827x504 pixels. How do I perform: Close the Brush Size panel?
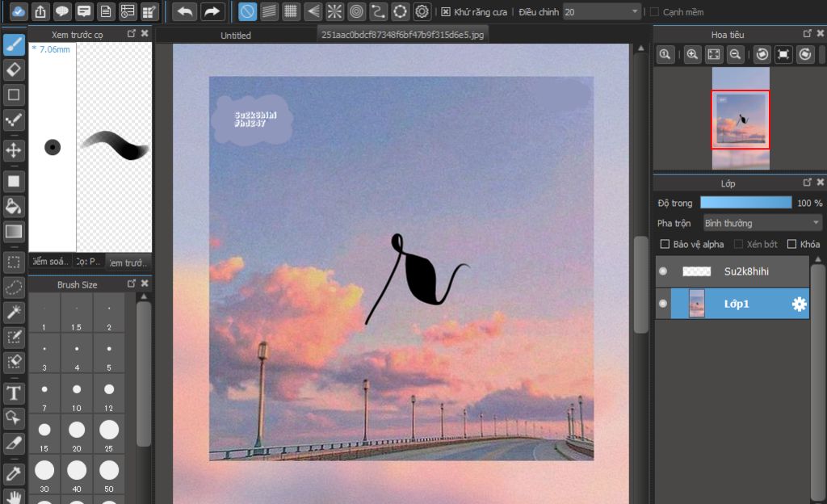(x=145, y=283)
